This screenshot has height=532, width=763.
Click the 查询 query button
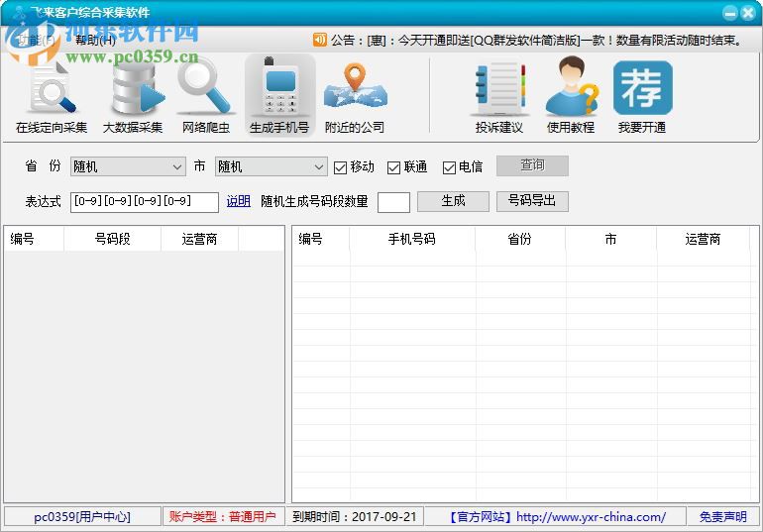click(x=532, y=165)
